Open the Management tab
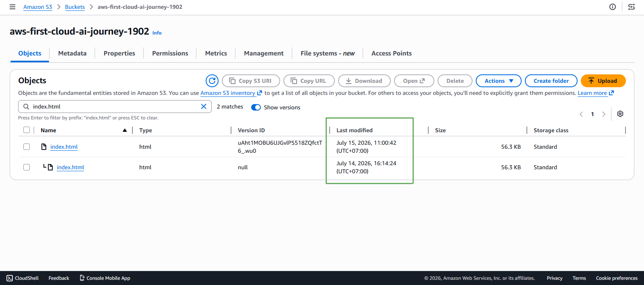The image size is (644, 285). pos(264,53)
